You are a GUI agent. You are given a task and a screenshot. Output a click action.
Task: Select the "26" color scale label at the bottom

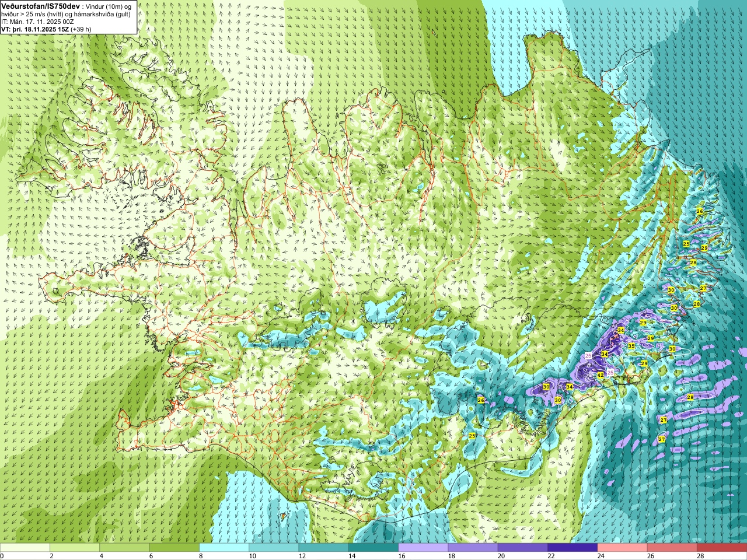coord(651,556)
